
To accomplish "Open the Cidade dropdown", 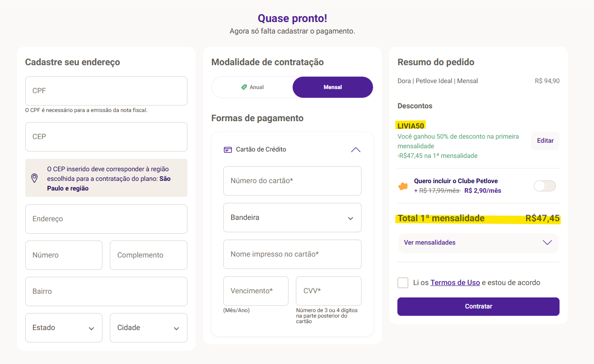I will 148,327.
